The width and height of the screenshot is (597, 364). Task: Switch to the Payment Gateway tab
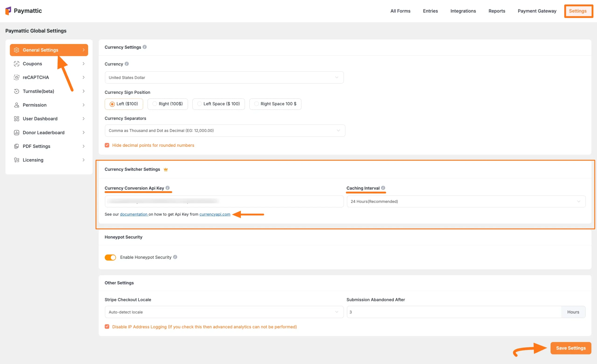click(537, 11)
